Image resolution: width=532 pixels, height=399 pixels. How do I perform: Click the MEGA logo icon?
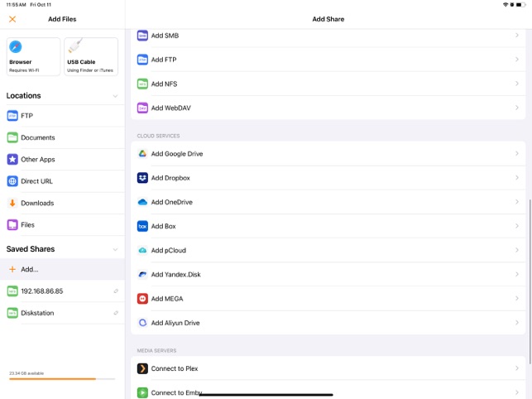[x=142, y=299]
